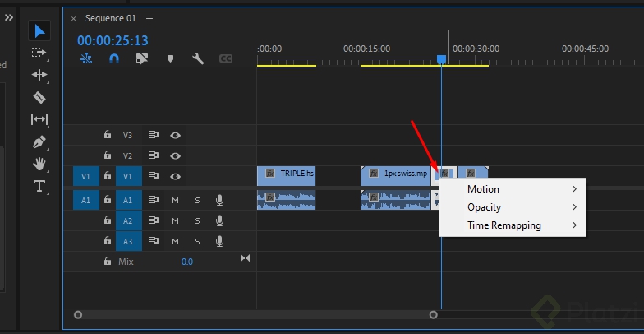Select the Sequence 01 tab
The image size is (644, 334).
tap(110, 18)
